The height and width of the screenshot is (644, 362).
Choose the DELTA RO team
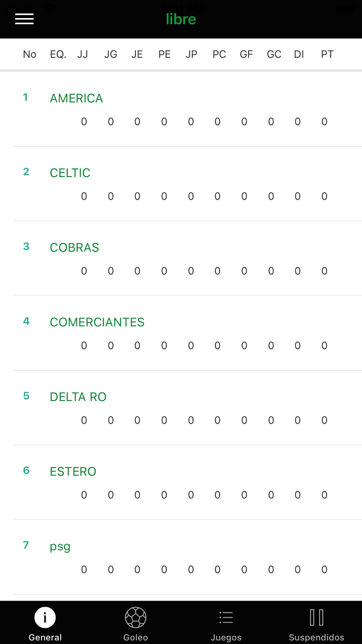coord(78,397)
